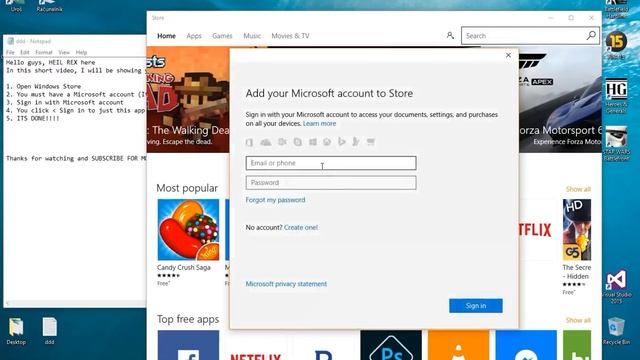Open the Candy Crush Saga app tile
The image size is (640, 360).
(x=188, y=229)
